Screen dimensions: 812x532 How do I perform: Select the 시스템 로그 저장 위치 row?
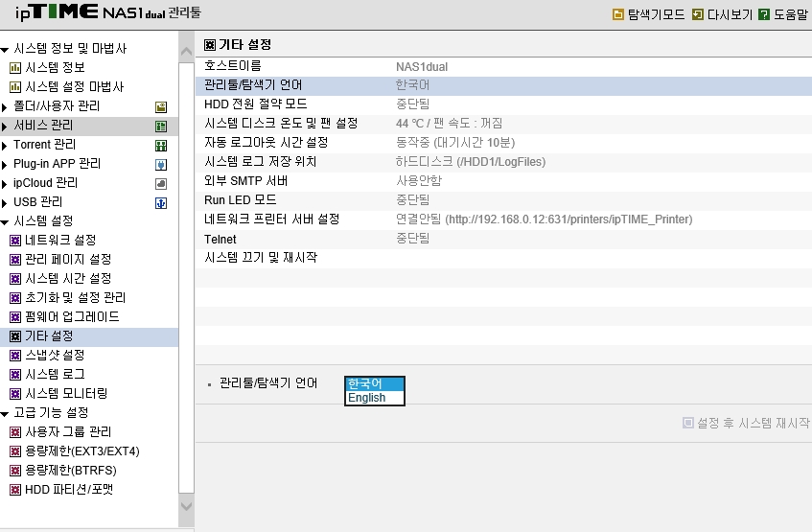click(503, 163)
